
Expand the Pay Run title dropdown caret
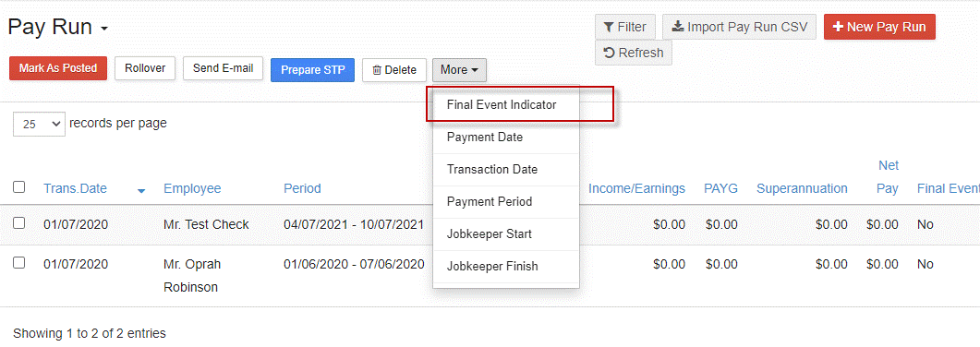104,29
